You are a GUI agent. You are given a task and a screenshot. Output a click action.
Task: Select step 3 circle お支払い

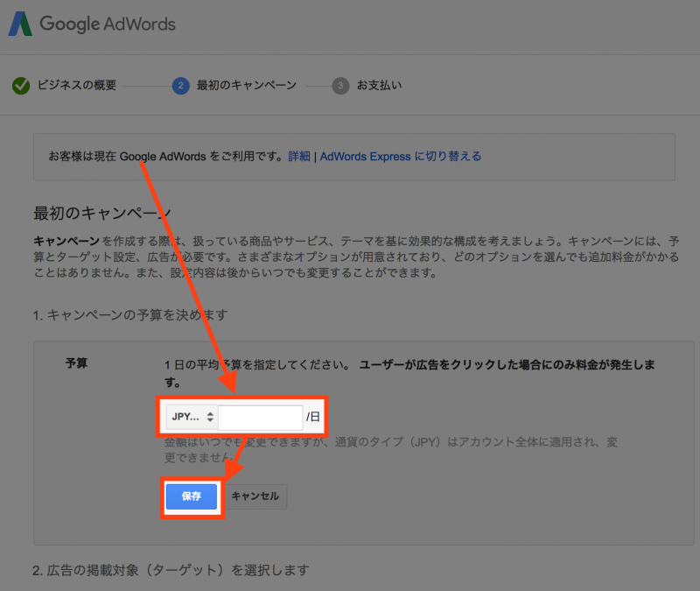pos(340,86)
